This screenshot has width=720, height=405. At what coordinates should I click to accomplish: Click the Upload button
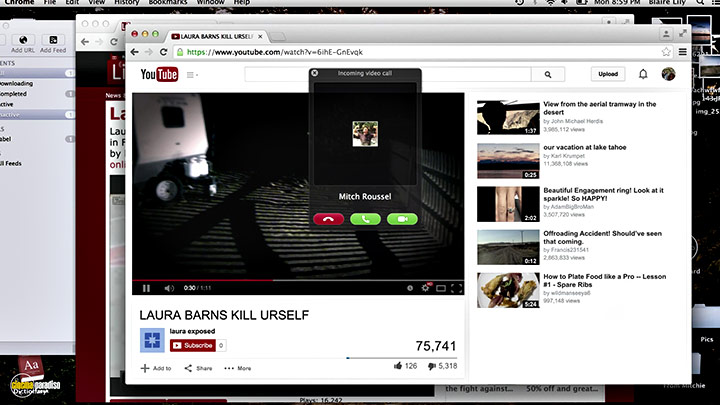coord(608,74)
